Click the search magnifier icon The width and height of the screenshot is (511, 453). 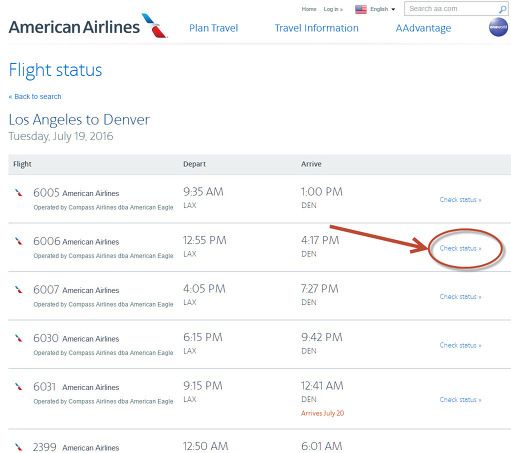tap(502, 9)
